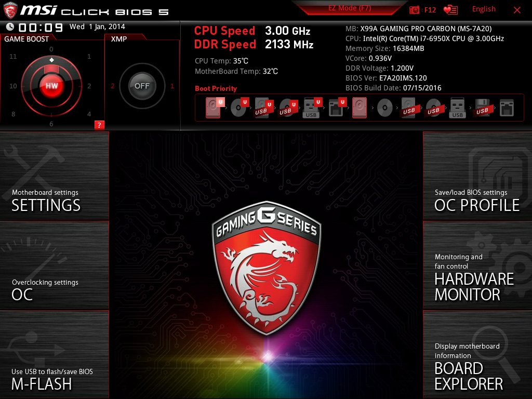This screenshot has height=399, width=532.
Task: Open the M-FLASH tile
Action: point(54,354)
